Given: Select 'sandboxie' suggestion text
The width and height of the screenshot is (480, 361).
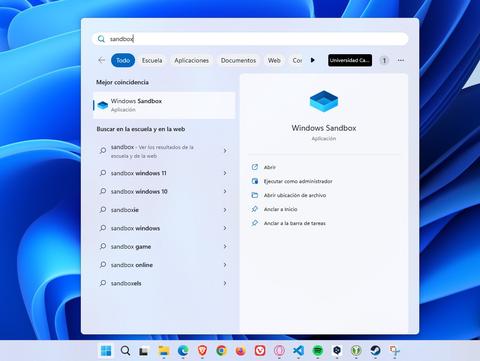Looking at the screenshot, I should (125, 210).
